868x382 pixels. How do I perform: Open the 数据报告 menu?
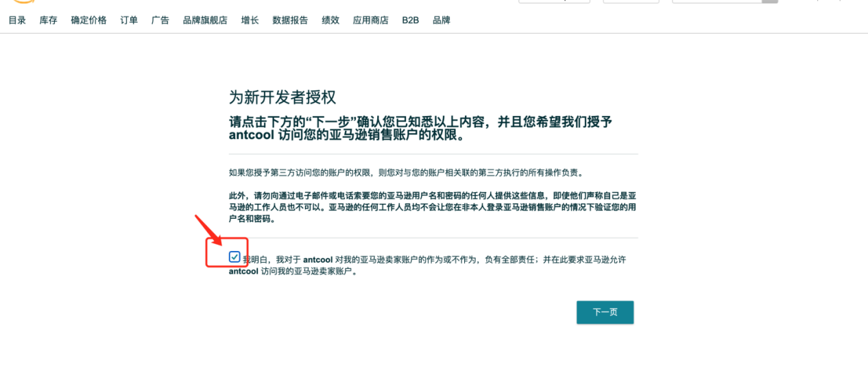pos(290,21)
